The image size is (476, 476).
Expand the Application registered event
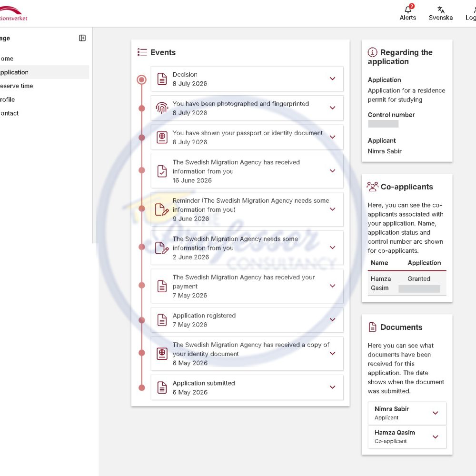click(332, 320)
